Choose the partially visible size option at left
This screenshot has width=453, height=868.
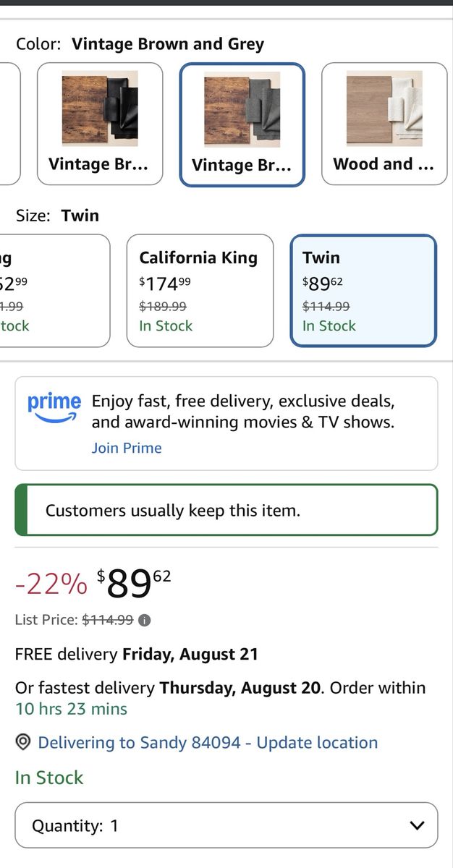[x=55, y=291]
